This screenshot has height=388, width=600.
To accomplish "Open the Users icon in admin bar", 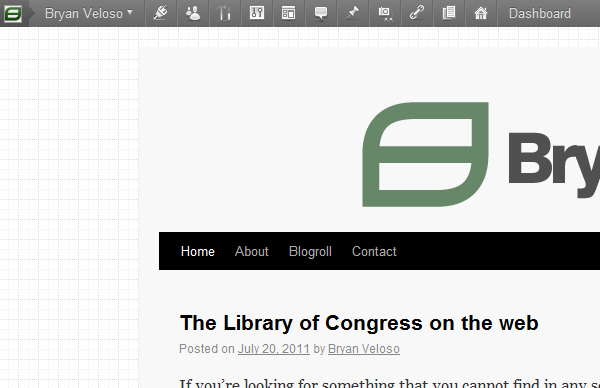I will (192, 13).
